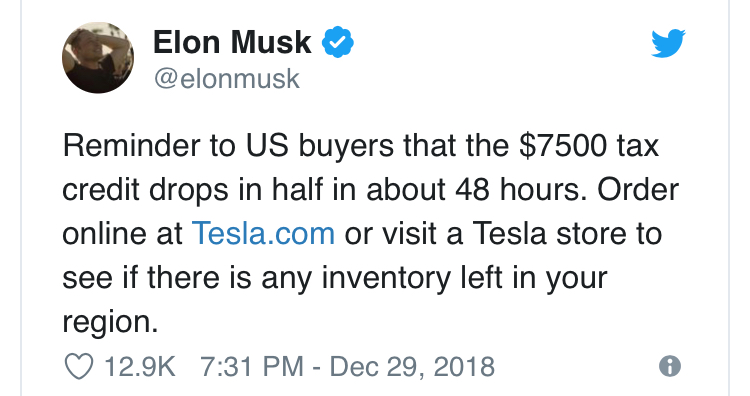Click the $7500 amount in the tweet
Screen dimensions: 750x396
click(x=563, y=145)
